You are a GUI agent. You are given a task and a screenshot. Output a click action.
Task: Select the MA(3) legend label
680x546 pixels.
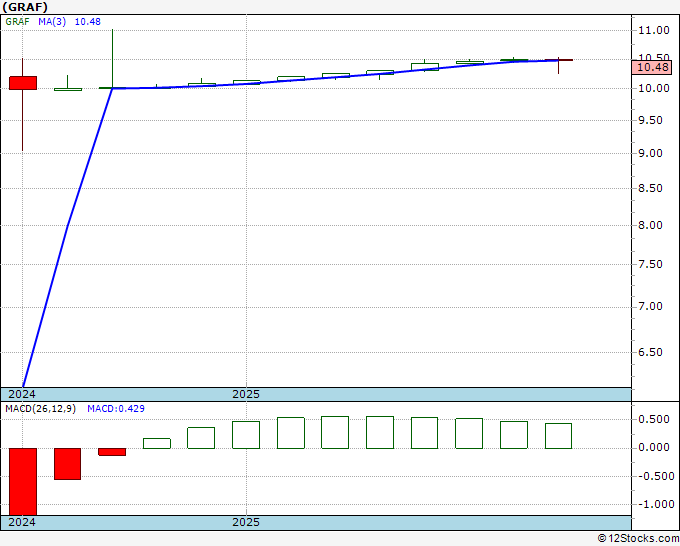(x=52, y=22)
